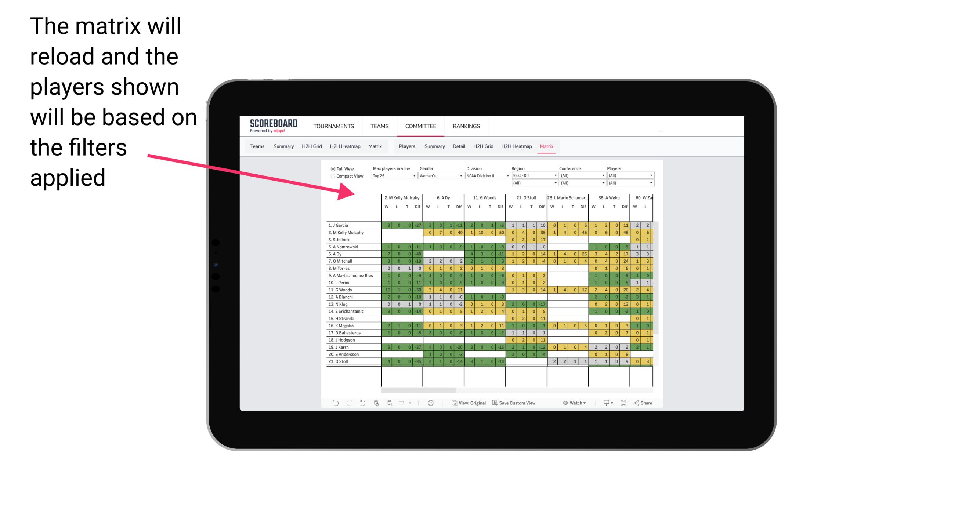Screen dimensions: 980x527
Task: Click on player row J Garcia
Action: point(351,225)
